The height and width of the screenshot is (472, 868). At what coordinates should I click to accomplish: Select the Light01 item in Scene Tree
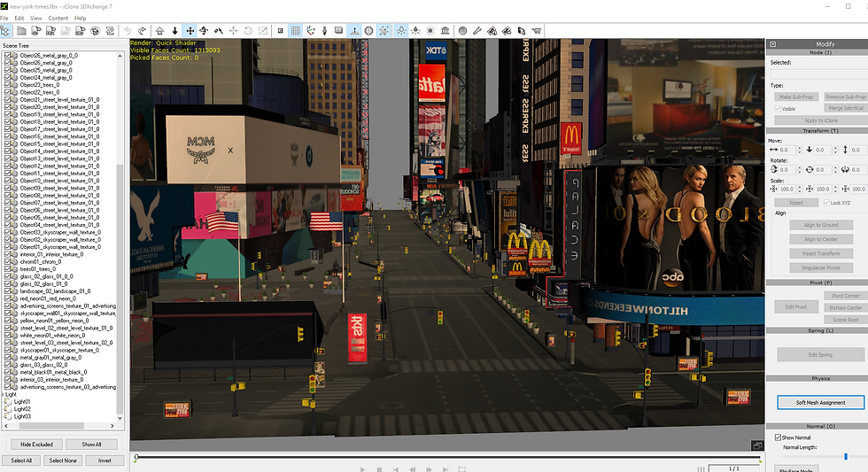[x=22, y=402]
